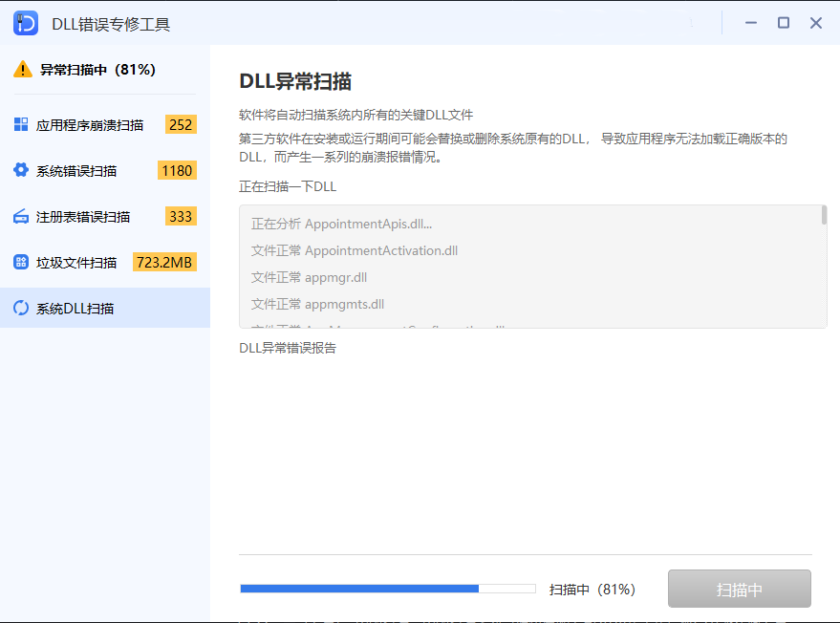Click log line appmgmts.dll

(x=317, y=304)
